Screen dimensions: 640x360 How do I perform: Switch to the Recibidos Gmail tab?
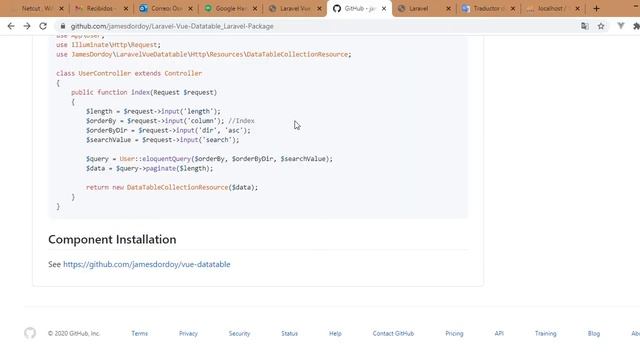point(99,9)
